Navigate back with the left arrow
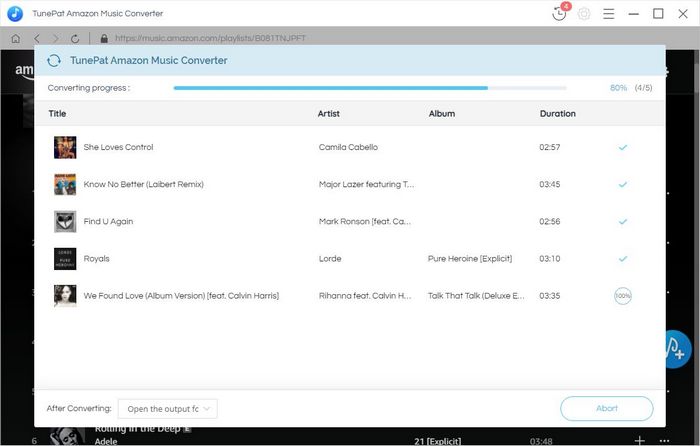This screenshot has width=700, height=446. pyautogui.click(x=37, y=38)
